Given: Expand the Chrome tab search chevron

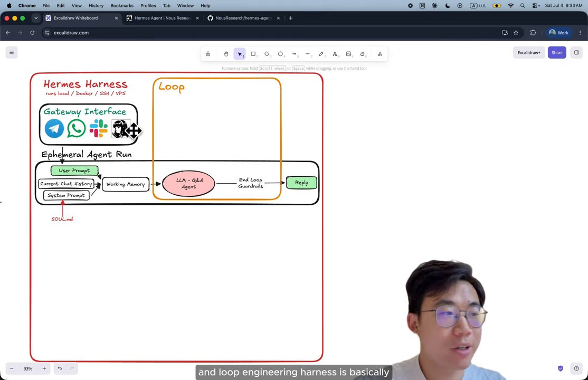Looking at the screenshot, I should click(x=35, y=18).
